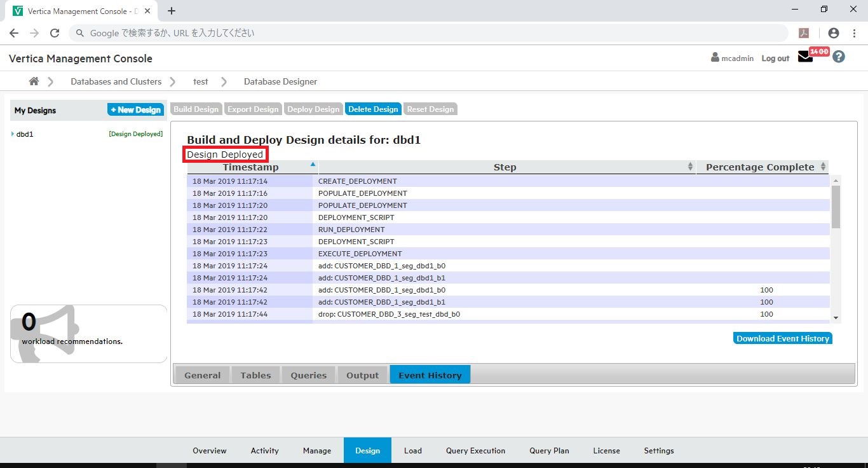The width and height of the screenshot is (868, 468).
Task: Open a new browser tab
Action: point(172,11)
